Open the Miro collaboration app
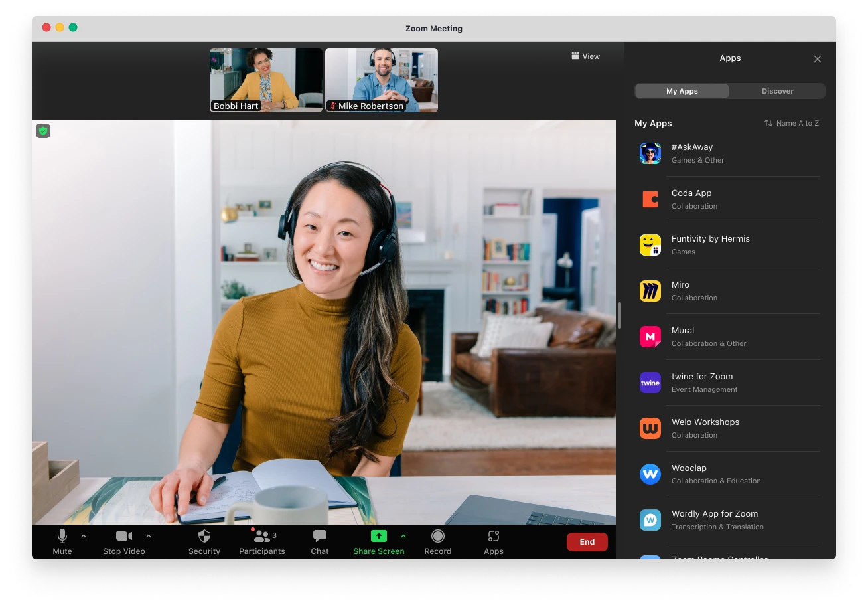 point(728,290)
